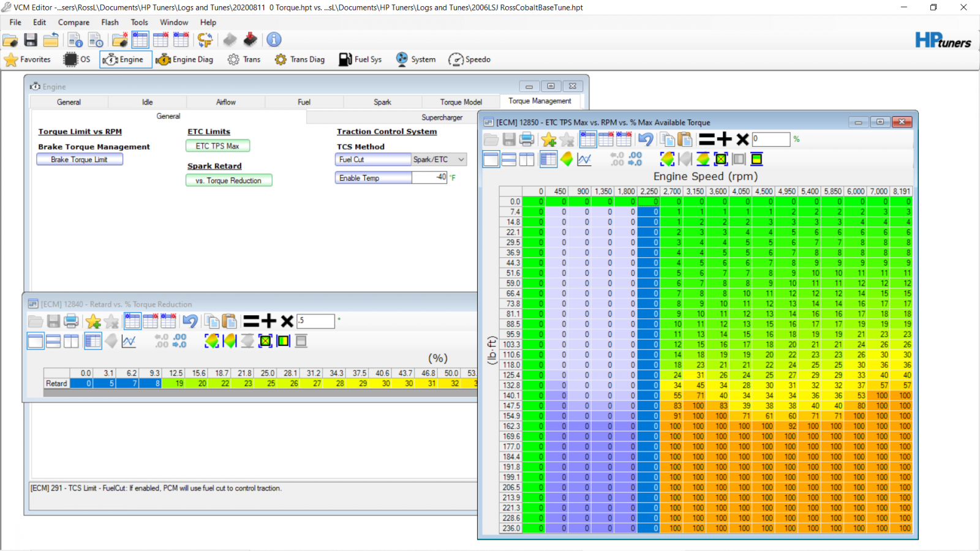The height and width of the screenshot is (551, 980).
Task: Switch to the Spark tab
Action: click(x=382, y=102)
